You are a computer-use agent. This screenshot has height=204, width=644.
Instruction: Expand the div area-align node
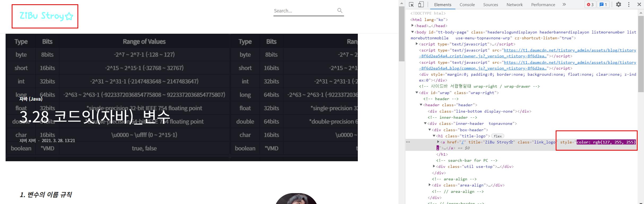pos(430,185)
